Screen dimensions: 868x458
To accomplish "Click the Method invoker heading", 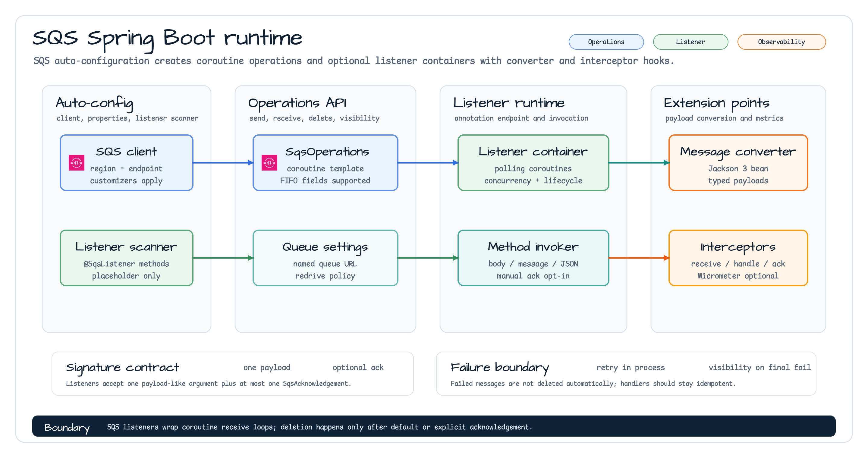I will (x=533, y=247).
